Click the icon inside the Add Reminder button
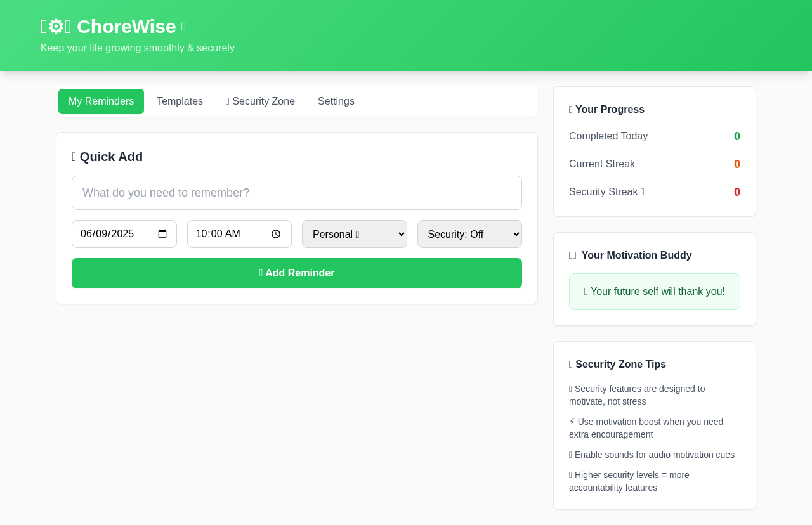Viewport: 812px width, 525px height. 260,273
